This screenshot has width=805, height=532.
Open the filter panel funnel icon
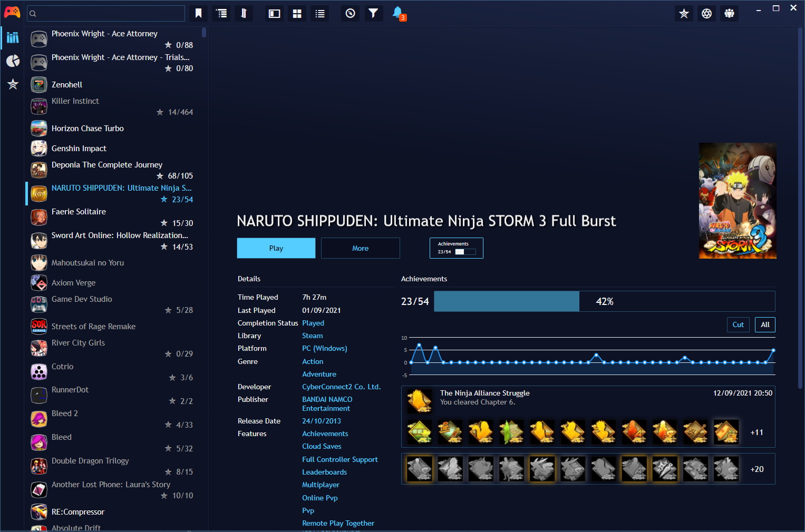(373, 13)
